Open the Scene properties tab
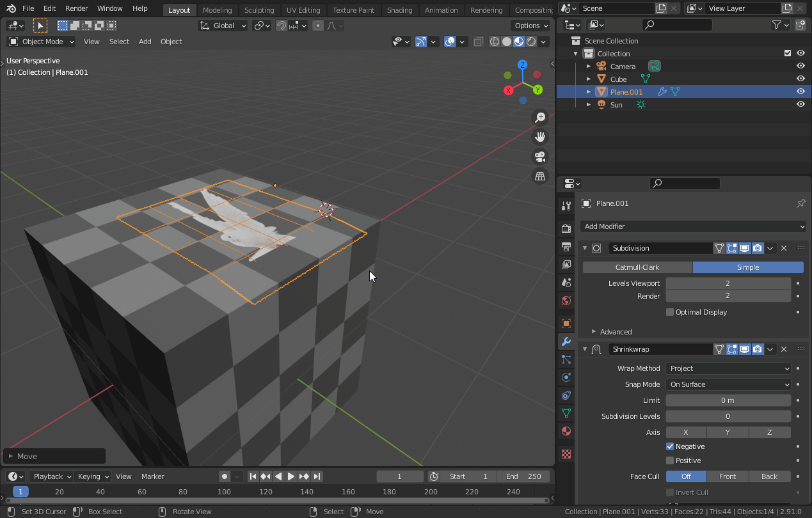 coord(566,282)
